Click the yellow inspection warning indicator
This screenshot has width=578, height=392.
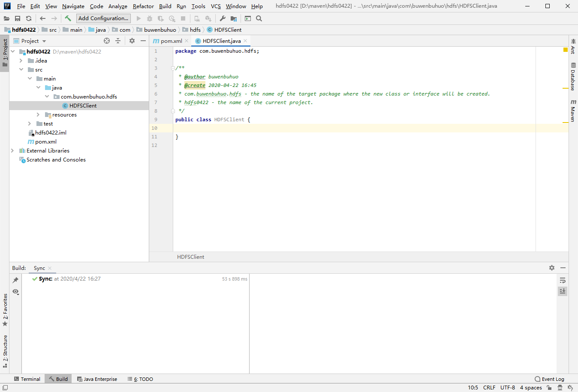point(566,50)
